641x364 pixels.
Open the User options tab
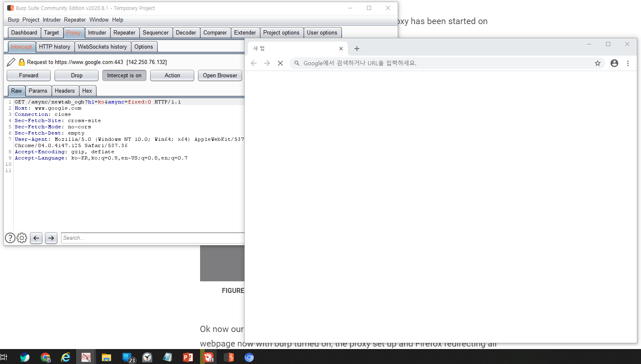tap(322, 32)
